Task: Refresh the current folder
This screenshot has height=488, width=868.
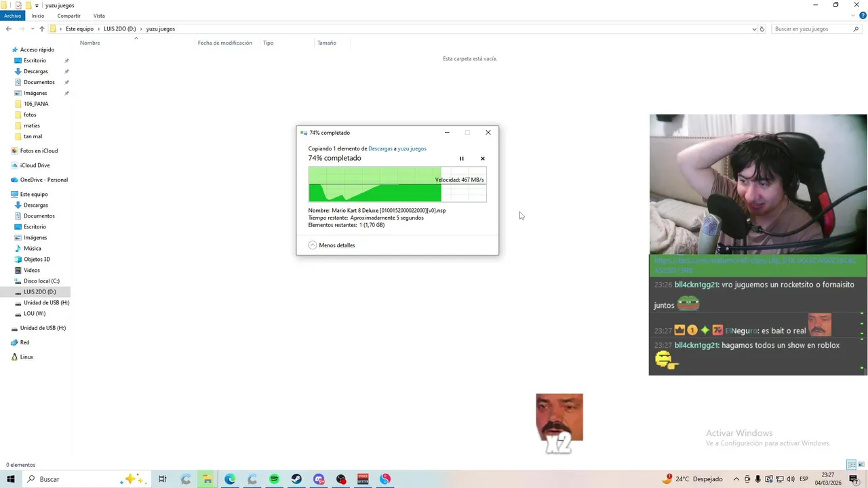Action: [762, 29]
